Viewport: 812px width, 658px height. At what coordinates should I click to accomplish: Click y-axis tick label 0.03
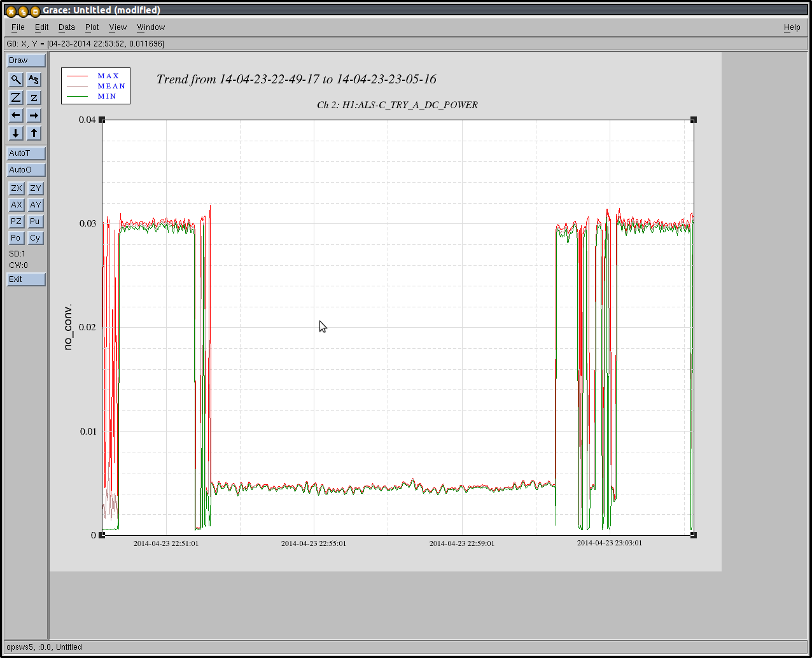pos(87,223)
